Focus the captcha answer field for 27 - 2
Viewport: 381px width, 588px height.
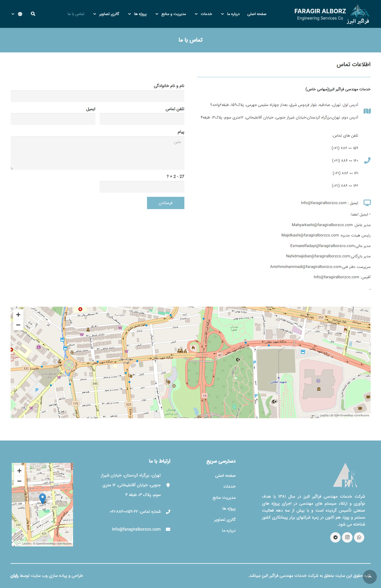pyautogui.click(x=142, y=187)
